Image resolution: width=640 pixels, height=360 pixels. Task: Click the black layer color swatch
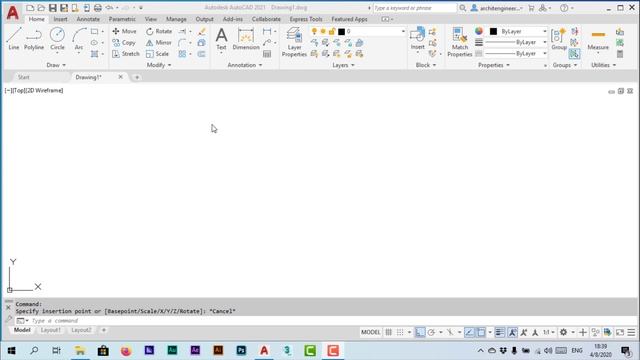tap(341, 31)
